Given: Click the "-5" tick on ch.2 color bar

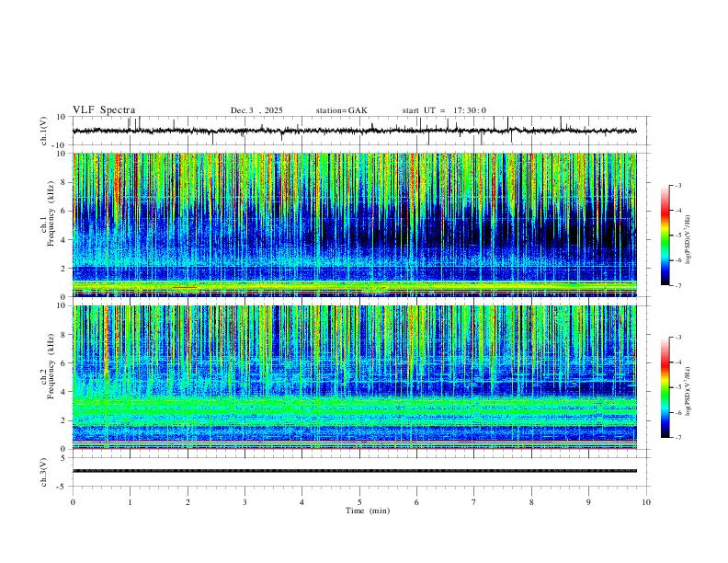Looking at the screenshot, I should pyautogui.click(x=677, y=387).
